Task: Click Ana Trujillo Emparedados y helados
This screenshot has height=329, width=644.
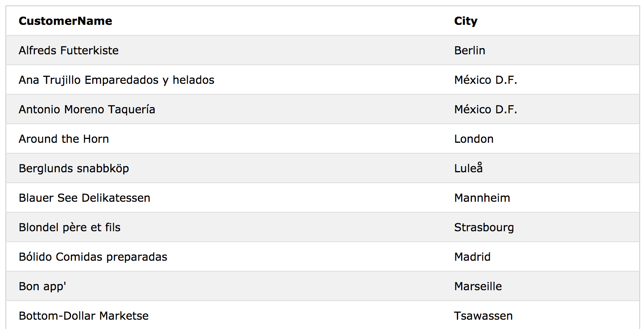Action: tap(117, 80)
